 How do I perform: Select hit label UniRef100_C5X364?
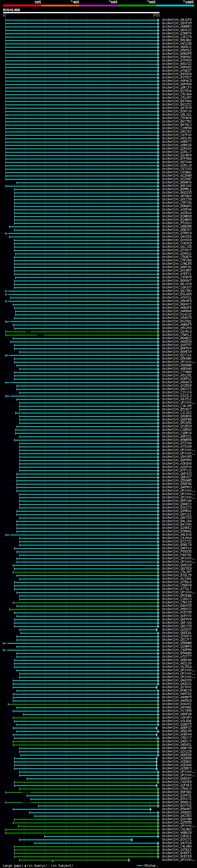(x=177, y=94)
